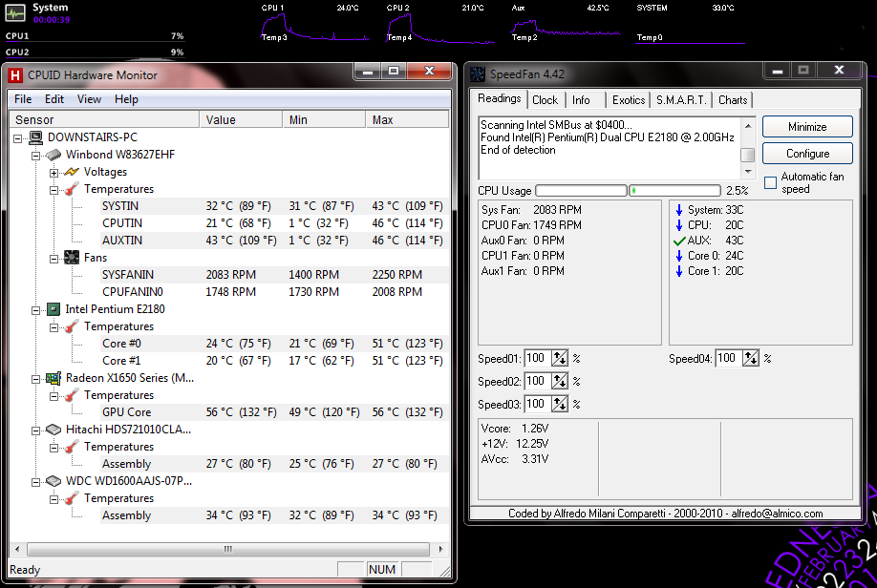Click the Hitachi hard drive icon
877x588 pixels.
pyautogui.click(x=53, y=430)
